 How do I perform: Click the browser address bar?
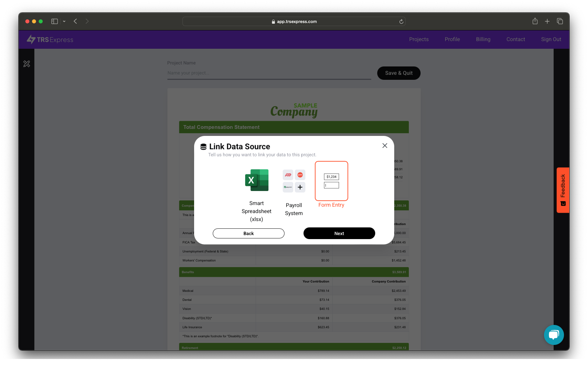[x=294, y=21]
